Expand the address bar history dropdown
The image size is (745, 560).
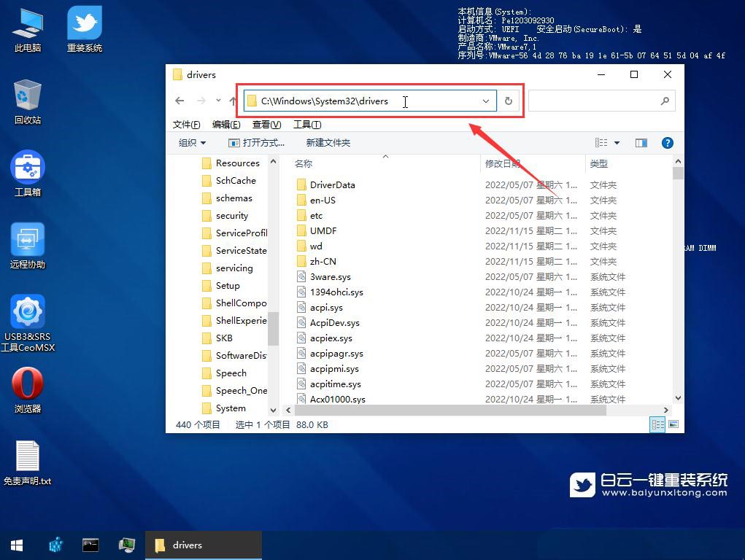[x=485, y=101]
